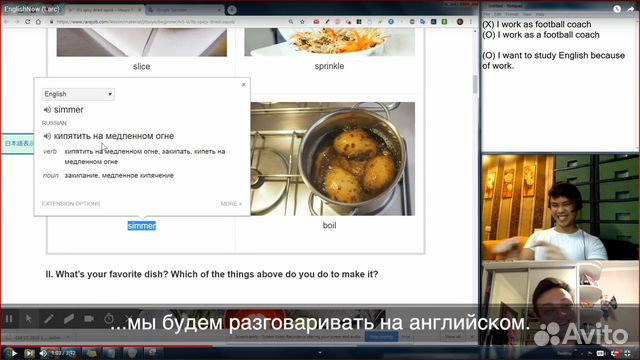Click Notepad line '(X) I work as football coach'
The image size is (640, 360).
(537, 24)
